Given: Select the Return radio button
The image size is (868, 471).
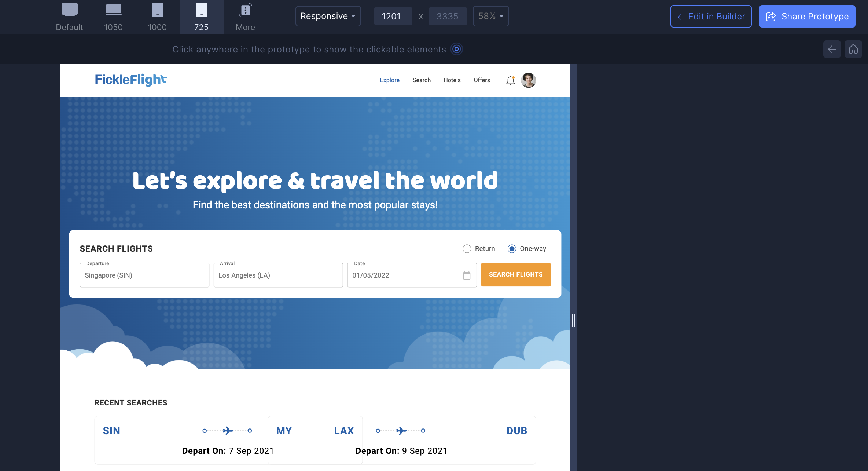Looking at the screenshot, I should [x=467, y=249].
